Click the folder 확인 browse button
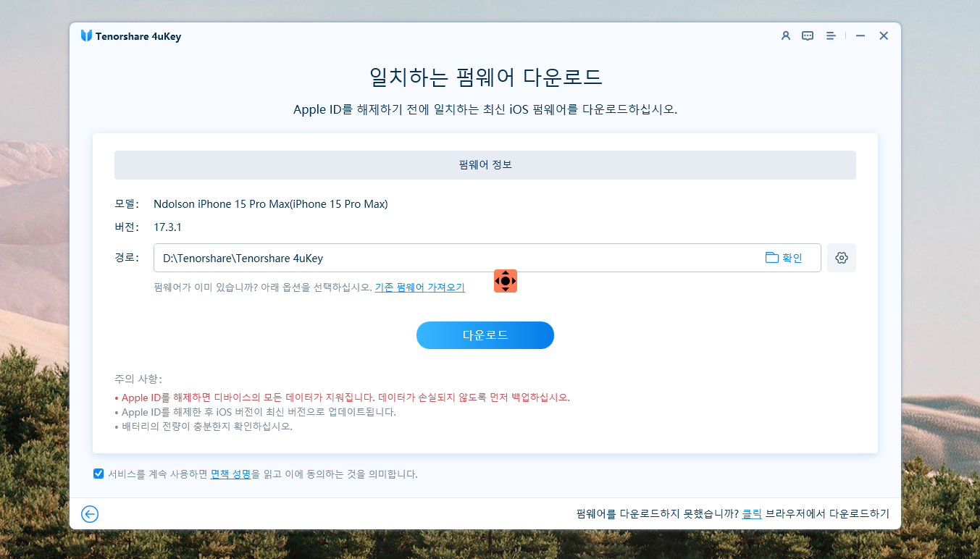The height and width of the screenshot is (559, 980). click(784, 258)
